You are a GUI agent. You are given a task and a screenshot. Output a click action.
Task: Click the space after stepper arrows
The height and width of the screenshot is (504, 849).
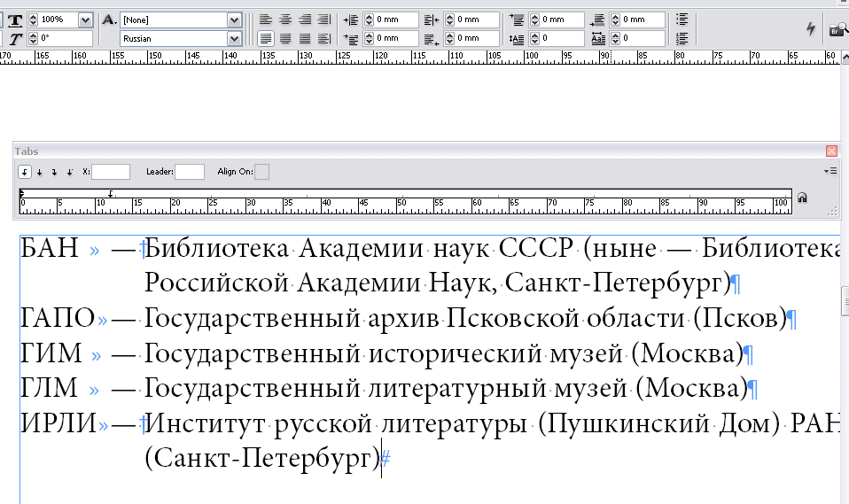[616, 20]
